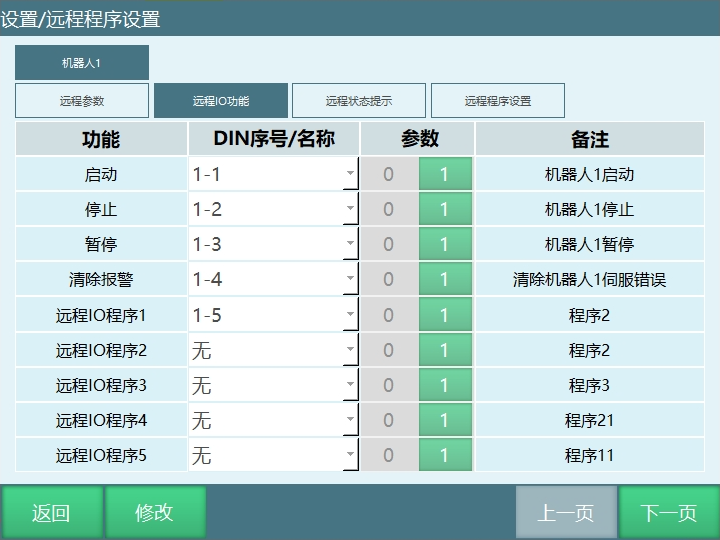Open DIN dropdown for 启动 row
Image resolution: width=720 pixels, height=540 pixels.
[x=349, y=174]
